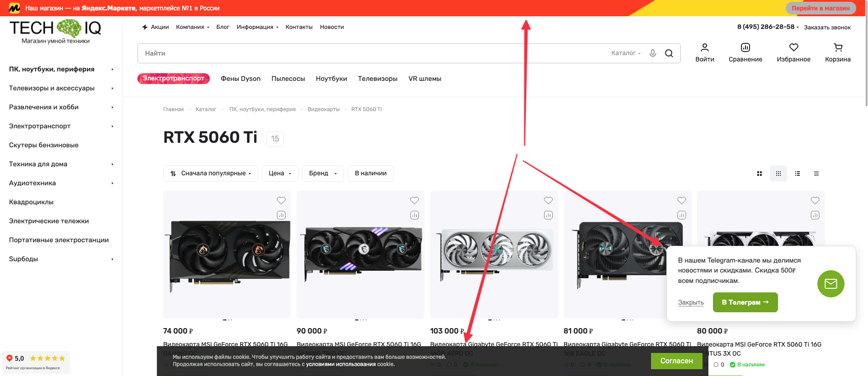Viewport: 868px width, 376px height.
Task: Expand Развлечения и хобби sidebar category
Action: click(x=61, y=107)
